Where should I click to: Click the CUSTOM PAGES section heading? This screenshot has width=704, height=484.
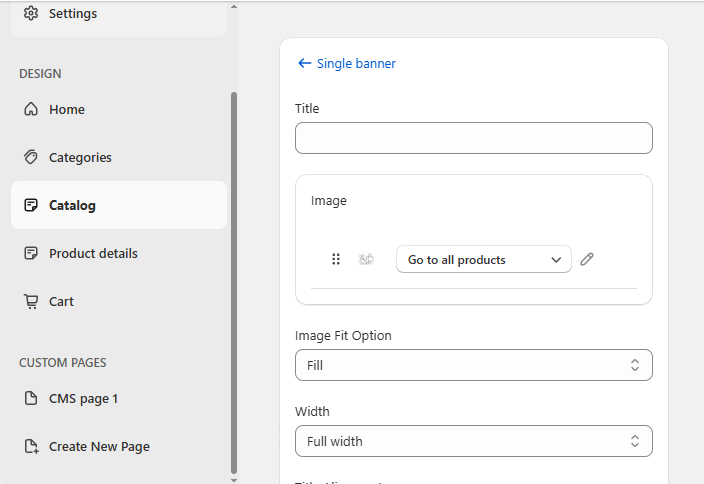[63, 363]
